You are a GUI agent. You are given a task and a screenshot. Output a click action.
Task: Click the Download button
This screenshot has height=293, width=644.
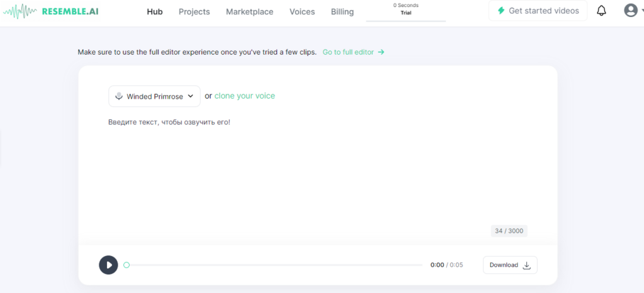pos(510,265)
